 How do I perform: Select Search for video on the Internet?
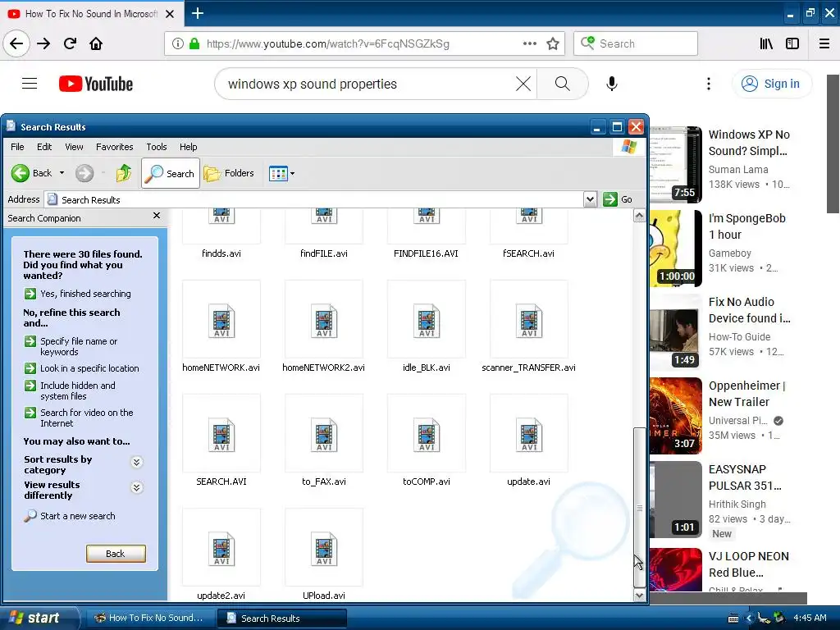pyautogui.click(x=79, y=418)
